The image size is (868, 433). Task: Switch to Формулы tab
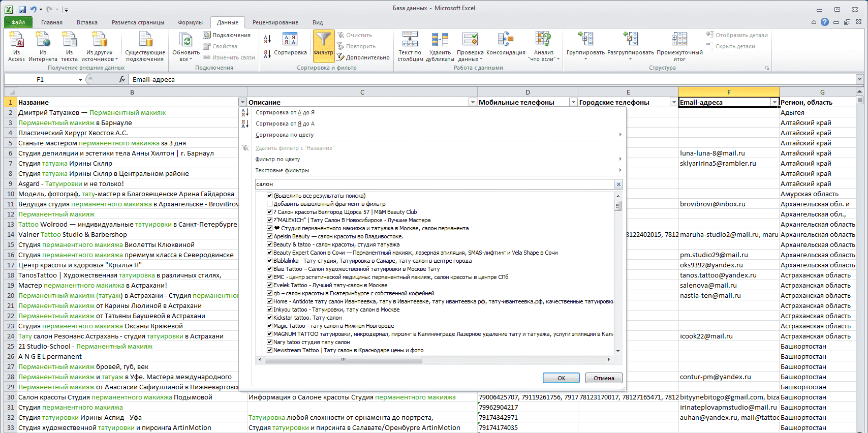click(190, 22)
